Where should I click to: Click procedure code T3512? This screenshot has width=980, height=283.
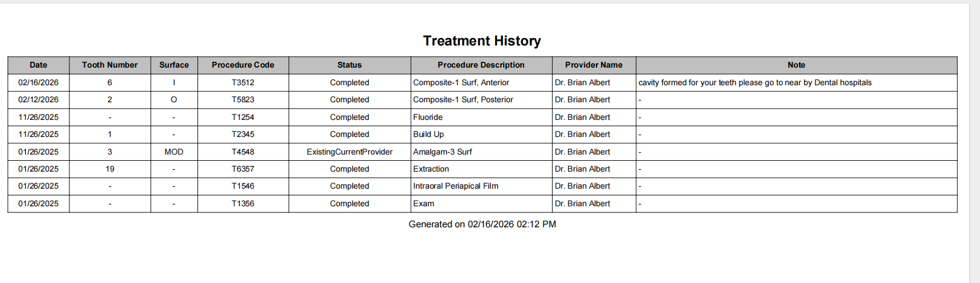[x=242, y=82]
